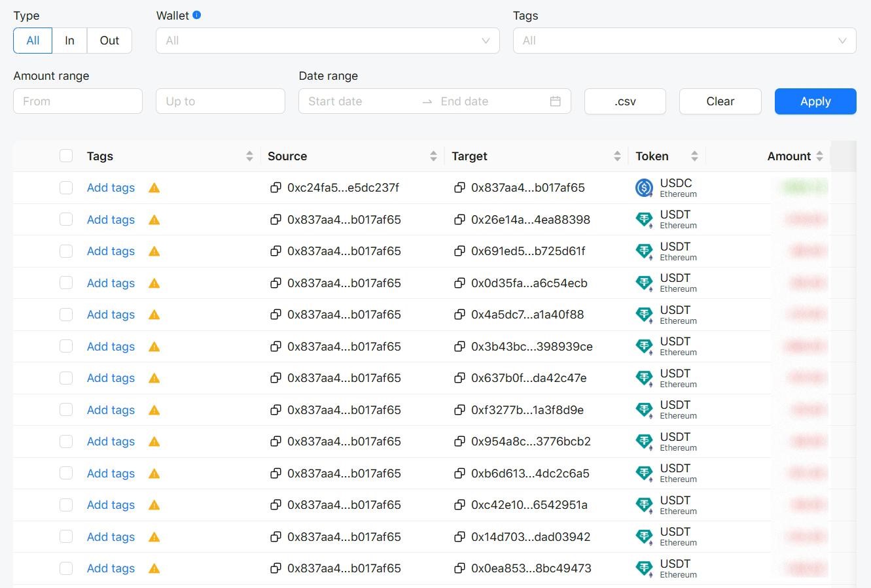This screenshot has width=871, height=588.
Task: Copy source address in 0xb6d613...4dc2c6a5 row
Action: click(x=276, y=474)
